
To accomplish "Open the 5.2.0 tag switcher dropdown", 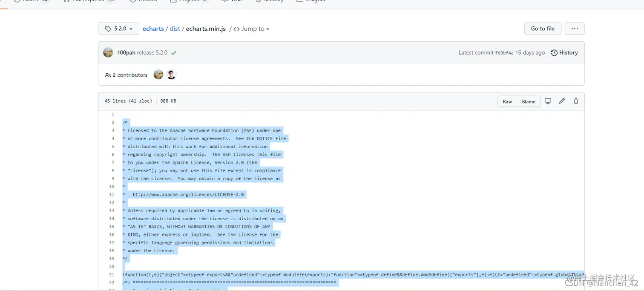I will (118, 29).
